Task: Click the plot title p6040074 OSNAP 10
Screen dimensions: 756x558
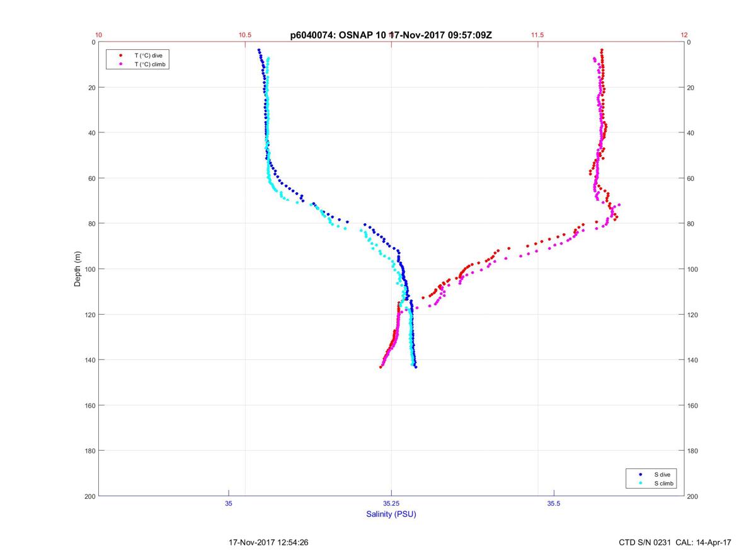Action: point(391,35)
